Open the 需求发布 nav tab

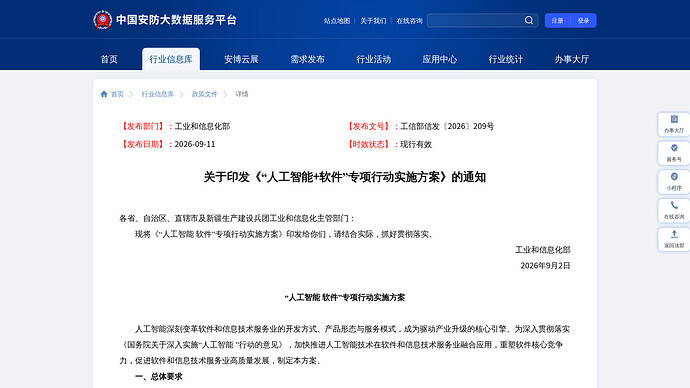pos(307,59)
